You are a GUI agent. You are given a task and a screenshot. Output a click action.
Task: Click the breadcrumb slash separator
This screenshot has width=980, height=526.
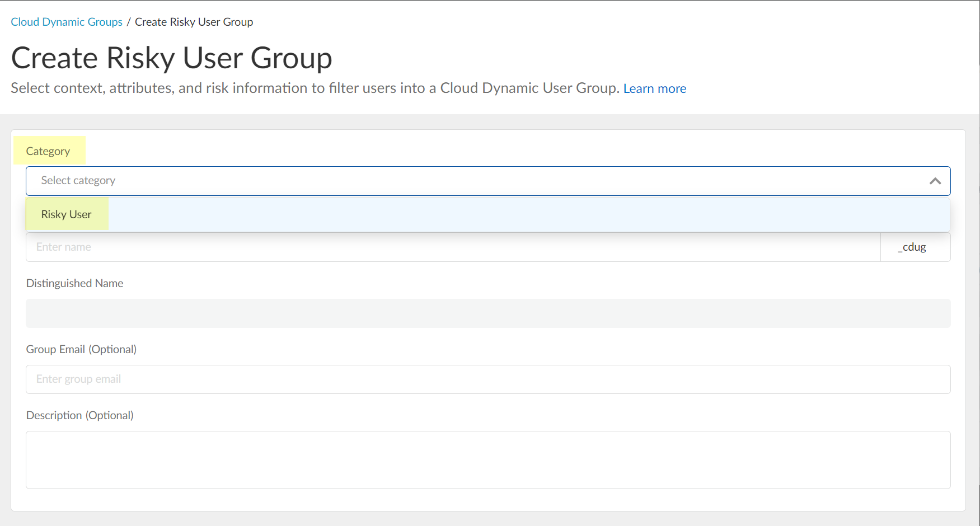(x=128, y=22)
